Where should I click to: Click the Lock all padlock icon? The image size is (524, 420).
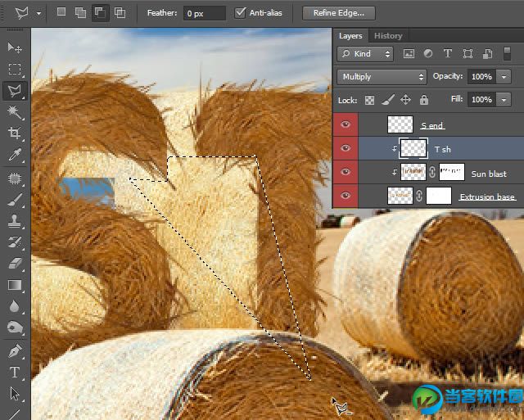coord(423,100)
